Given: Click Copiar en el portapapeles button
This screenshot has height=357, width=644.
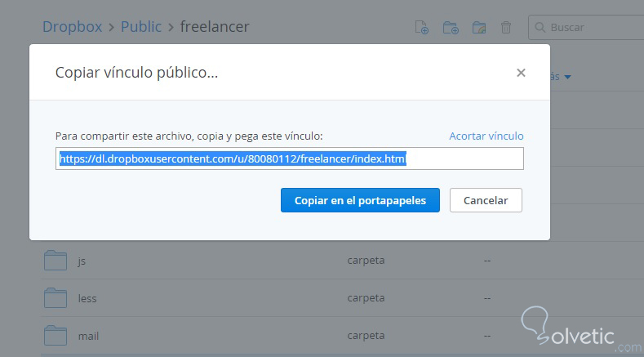Looking at the screenshot, I should click(360, 200).
